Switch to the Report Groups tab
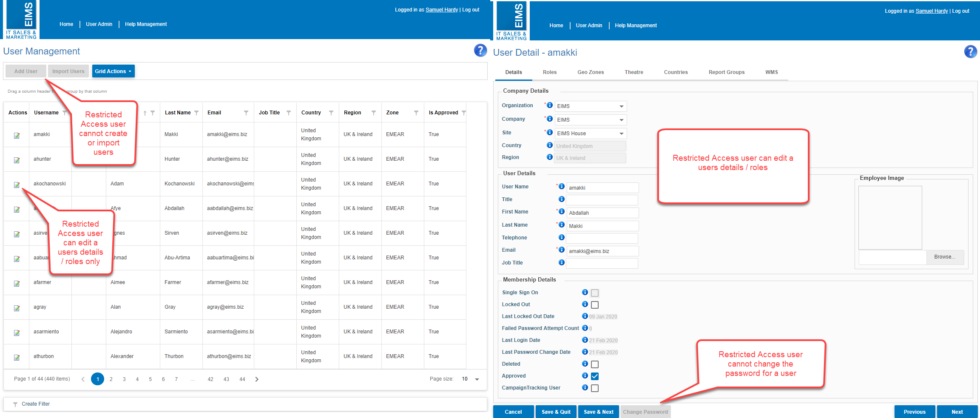Screen dimensions: 980x418 [727, 72]
